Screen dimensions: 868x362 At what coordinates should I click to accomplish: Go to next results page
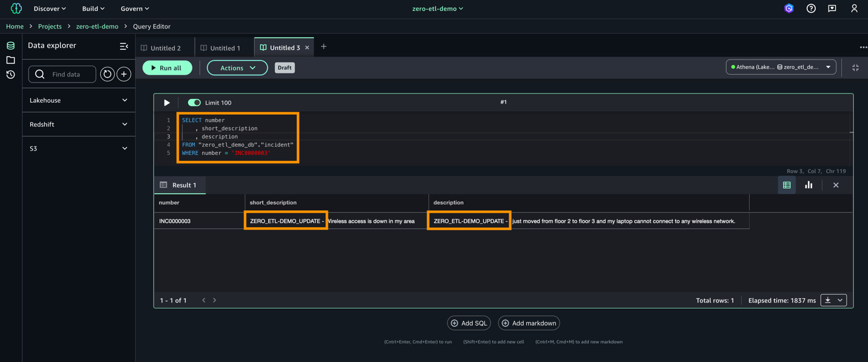215,300
